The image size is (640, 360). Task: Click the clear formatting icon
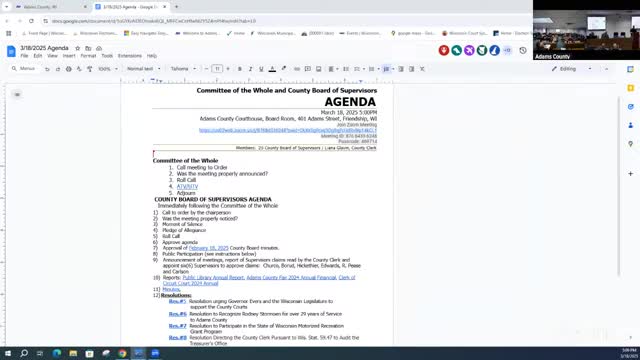[x=422, y=69]
